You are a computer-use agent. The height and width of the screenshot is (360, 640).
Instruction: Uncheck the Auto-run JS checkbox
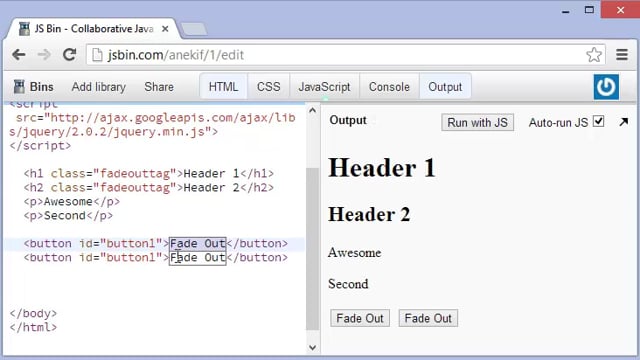598,121
